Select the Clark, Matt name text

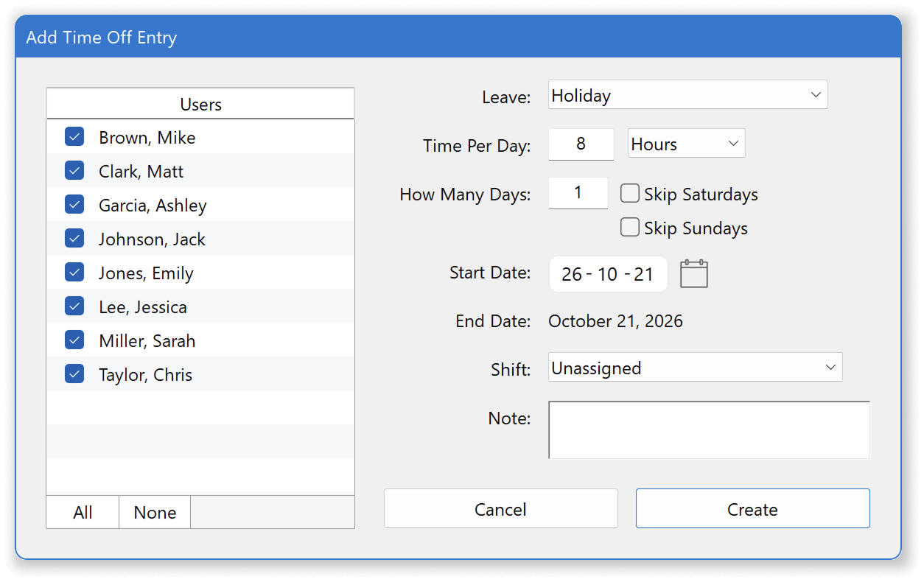[141, 172]
